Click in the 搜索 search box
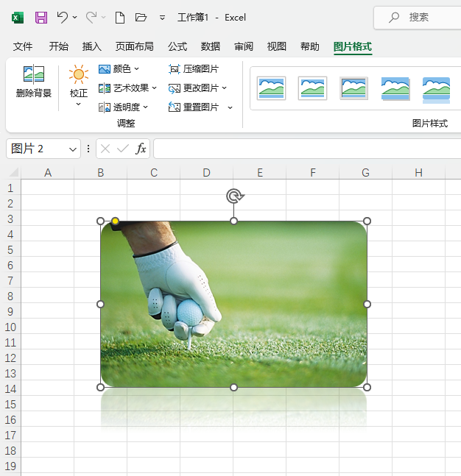The image size is (461, 476). [x=419, y=18]
